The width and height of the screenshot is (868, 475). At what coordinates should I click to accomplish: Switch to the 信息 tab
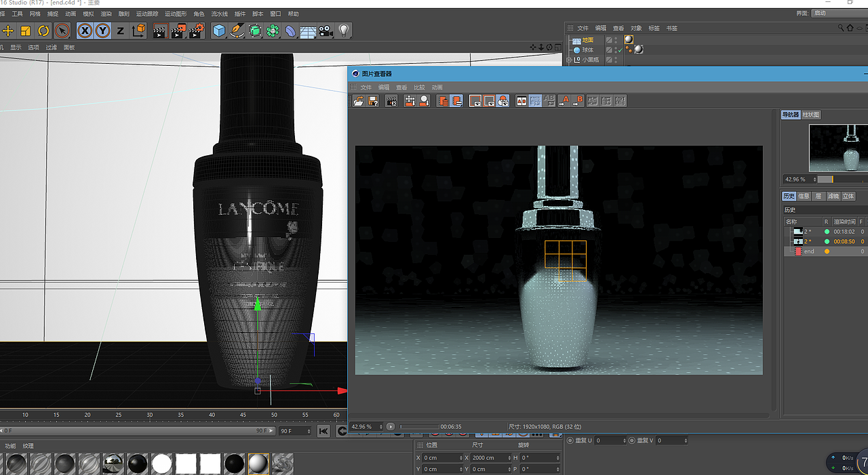804,197
